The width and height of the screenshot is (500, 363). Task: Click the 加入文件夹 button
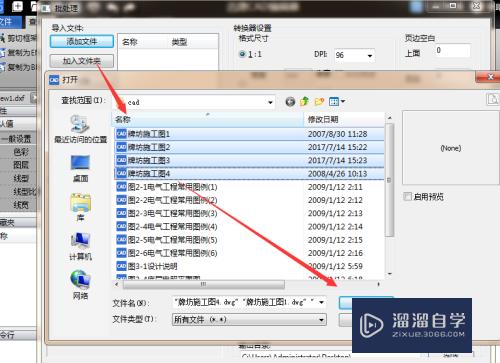(82, 61)
